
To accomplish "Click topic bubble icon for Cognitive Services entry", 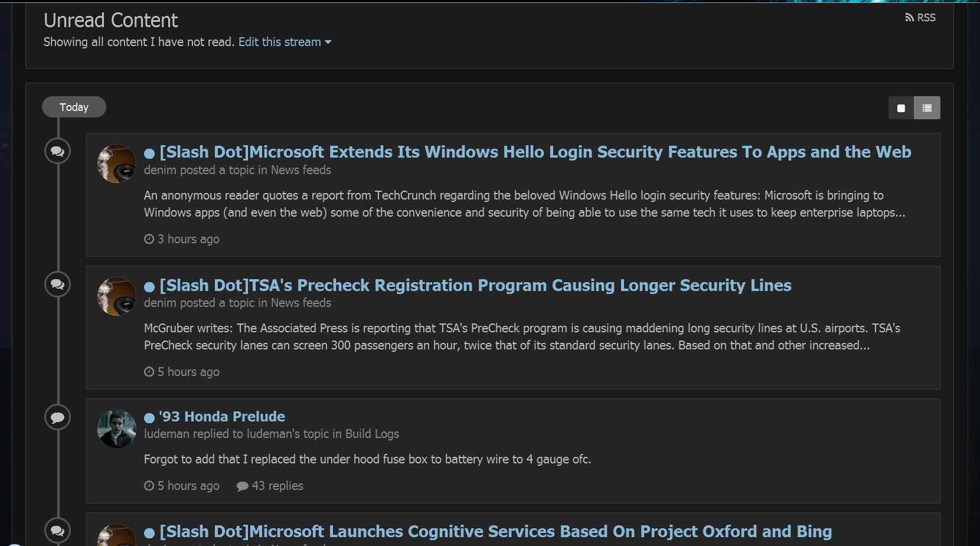I will pyautogui.click(x=58, y=531).
